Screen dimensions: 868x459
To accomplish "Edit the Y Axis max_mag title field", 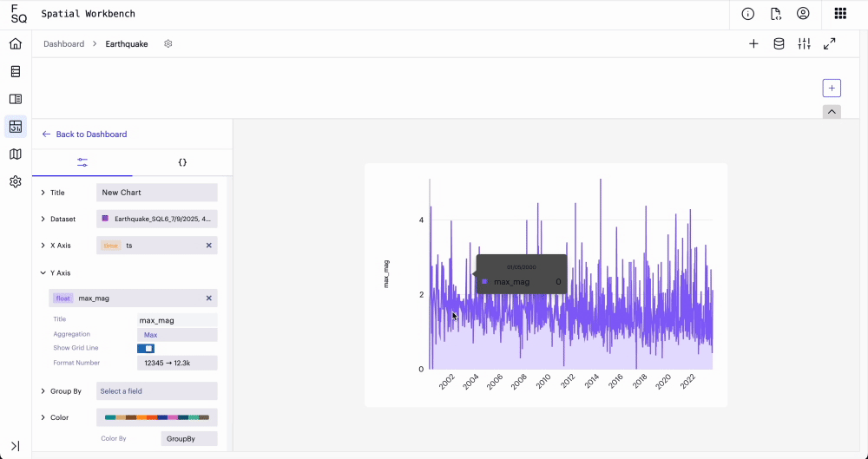I will [x=177, y=320].
